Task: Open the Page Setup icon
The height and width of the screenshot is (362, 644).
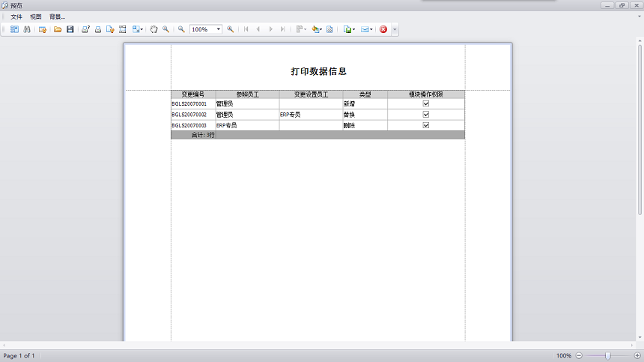Action: point(110,29)
